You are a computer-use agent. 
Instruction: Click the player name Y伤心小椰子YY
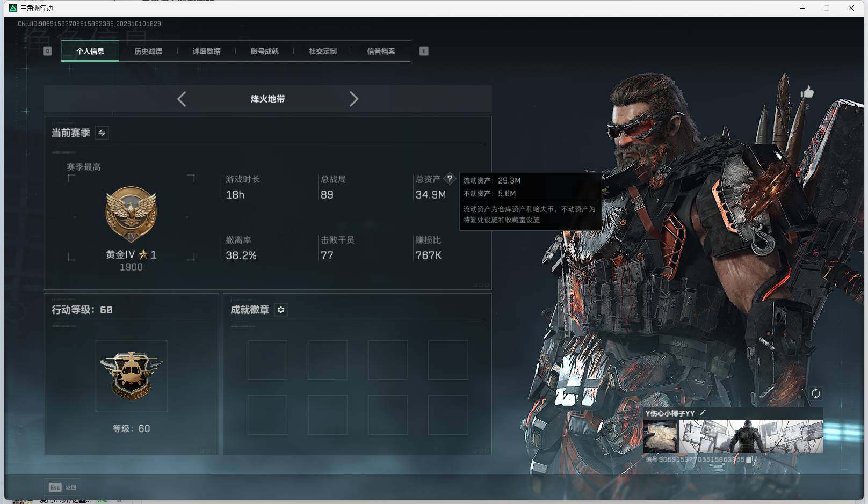click(x=670, y=413)
